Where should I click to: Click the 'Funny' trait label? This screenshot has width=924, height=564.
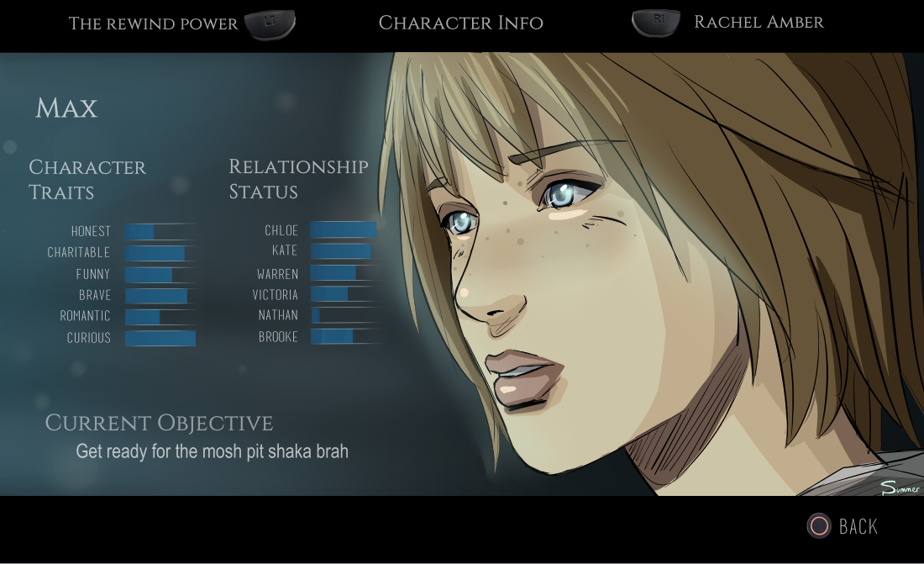(93, 274)
